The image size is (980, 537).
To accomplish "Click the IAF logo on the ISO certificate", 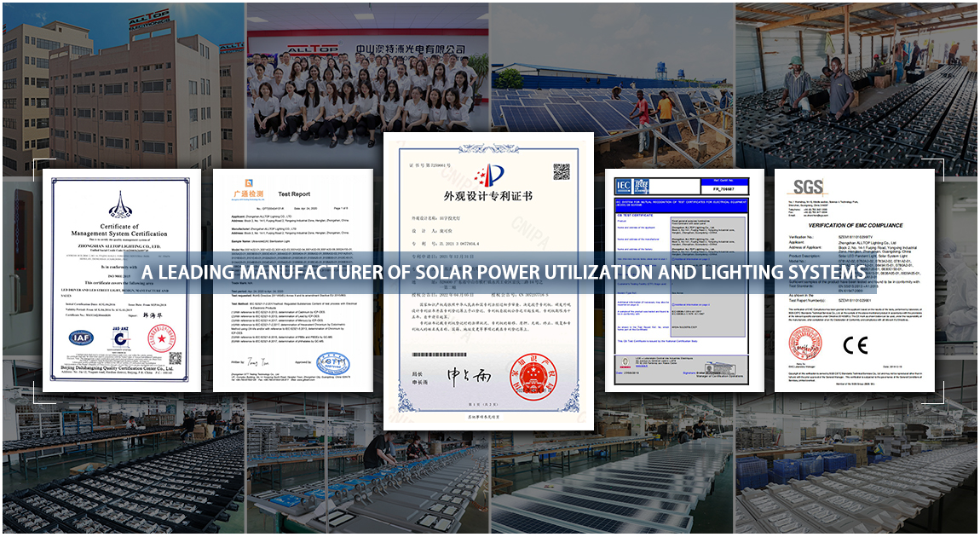I will tap(81, 338).
